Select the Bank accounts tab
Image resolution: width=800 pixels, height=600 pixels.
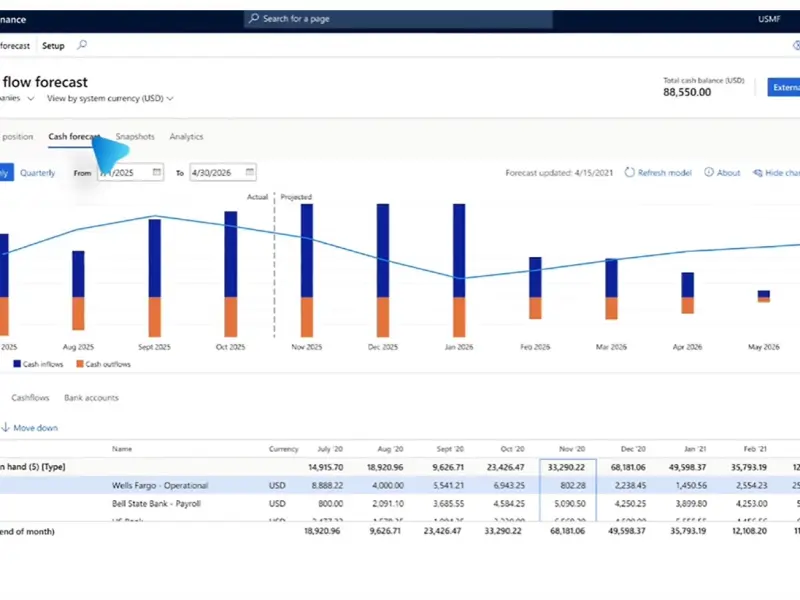click(91, 398)
